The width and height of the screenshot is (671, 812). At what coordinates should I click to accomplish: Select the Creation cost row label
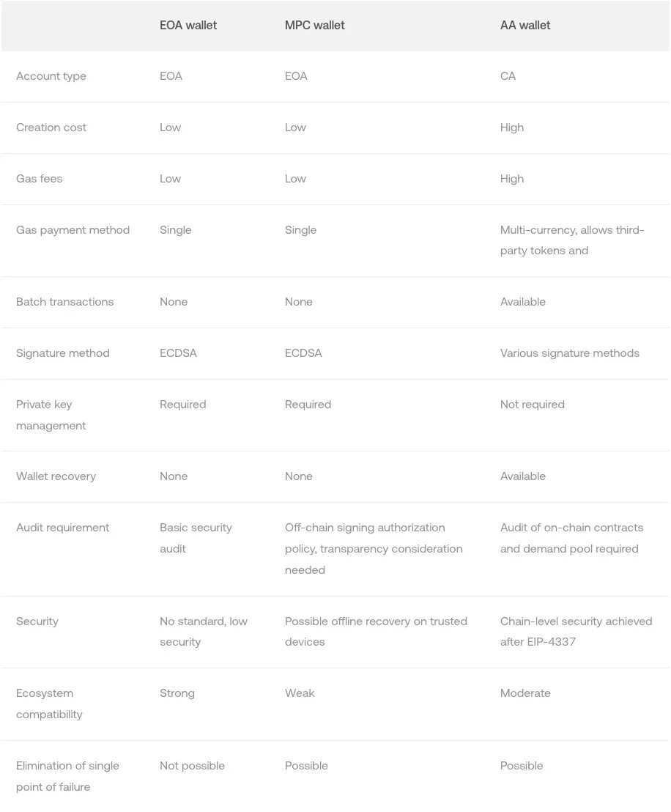coord(51,128)
